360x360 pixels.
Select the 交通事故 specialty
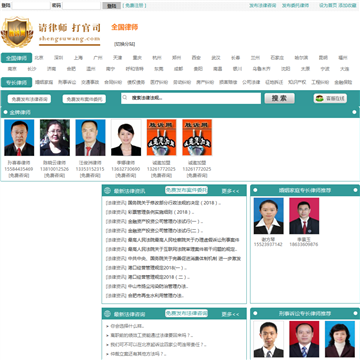(90, 82)
